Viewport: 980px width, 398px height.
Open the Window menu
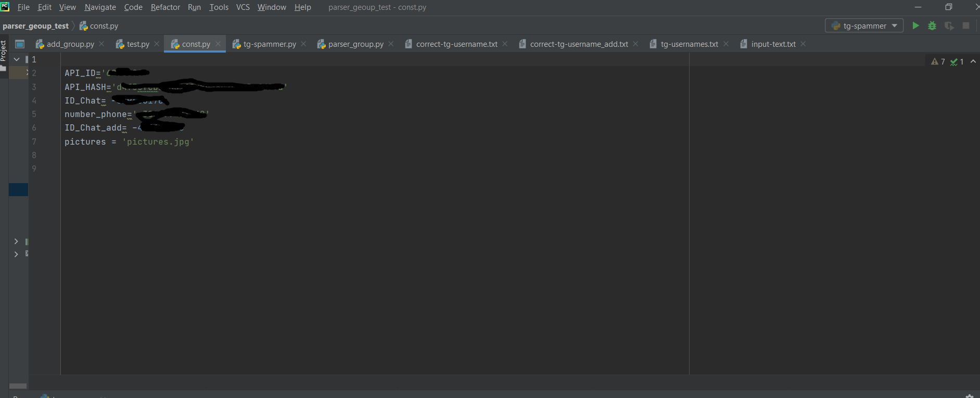[x=272, y=7]
